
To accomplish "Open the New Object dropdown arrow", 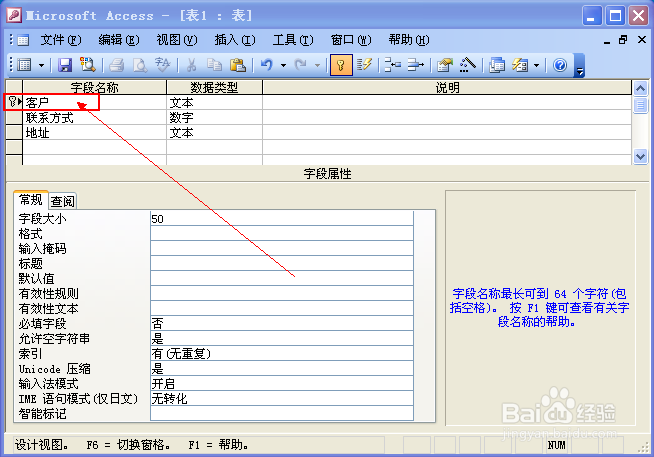I will tap(536, 65).
